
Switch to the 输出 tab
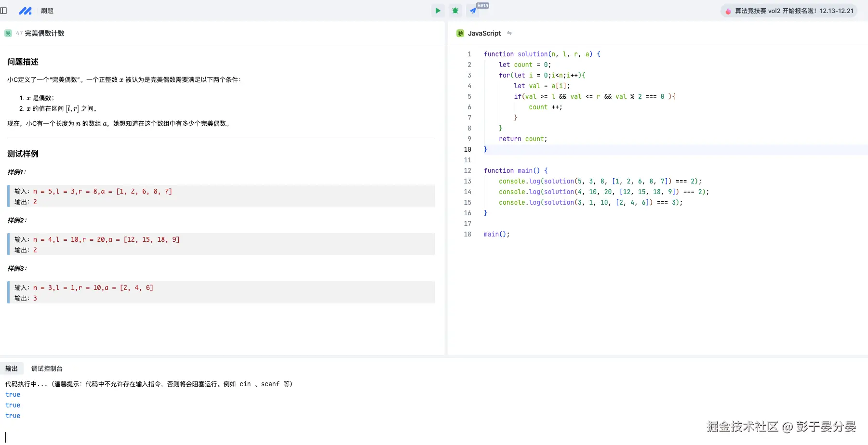coord(12,368)
